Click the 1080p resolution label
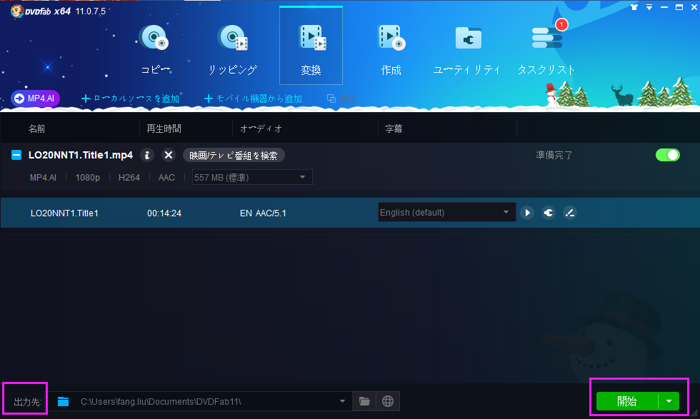Viewport: 700px width, 419px height. (88, 178)
